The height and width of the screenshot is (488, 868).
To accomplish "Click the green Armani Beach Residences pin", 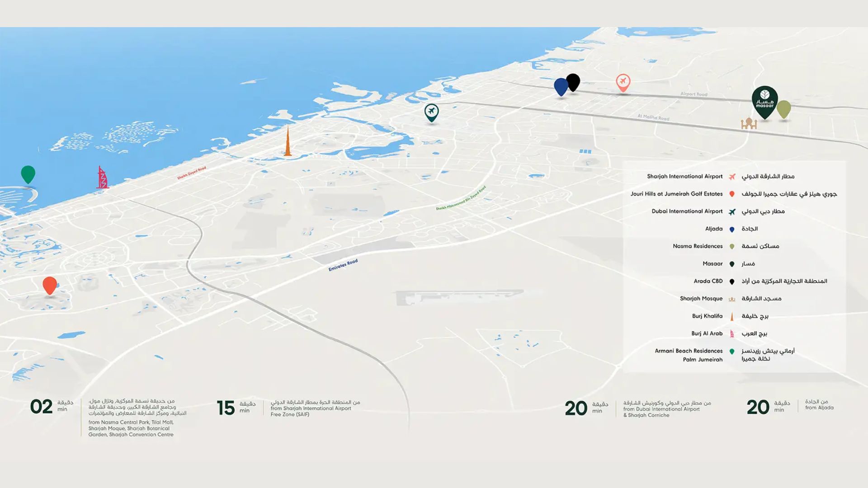I will click(28, 174).
